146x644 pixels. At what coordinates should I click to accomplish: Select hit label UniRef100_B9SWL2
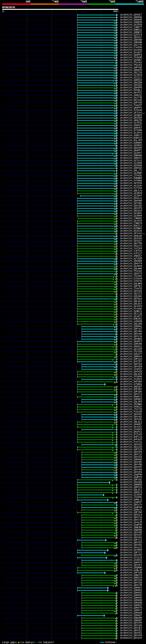pos(131,90)
